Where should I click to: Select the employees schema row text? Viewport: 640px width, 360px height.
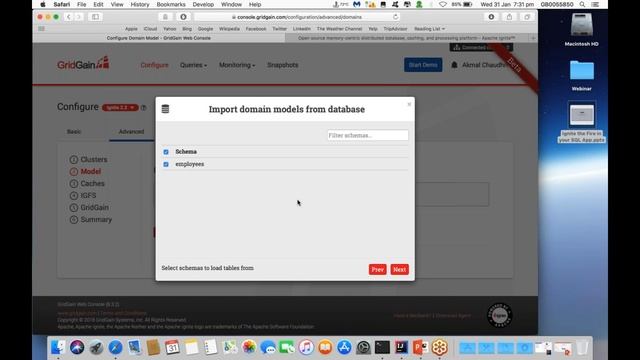point(190,164)
